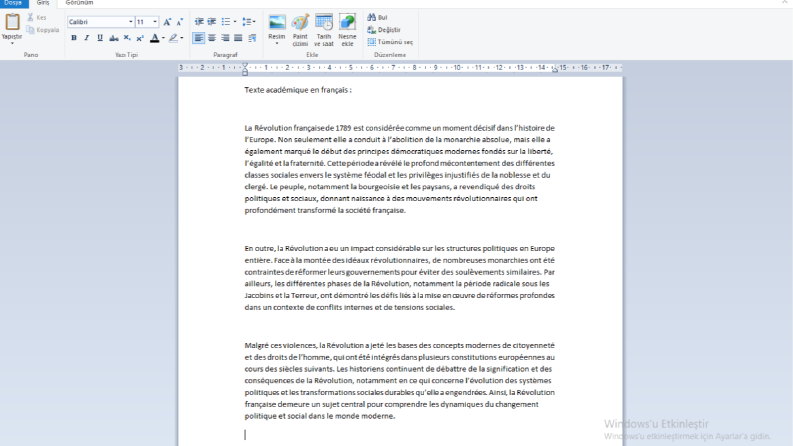
Task: Open the Calibri font family dropdown
Action: pos(130,22)
